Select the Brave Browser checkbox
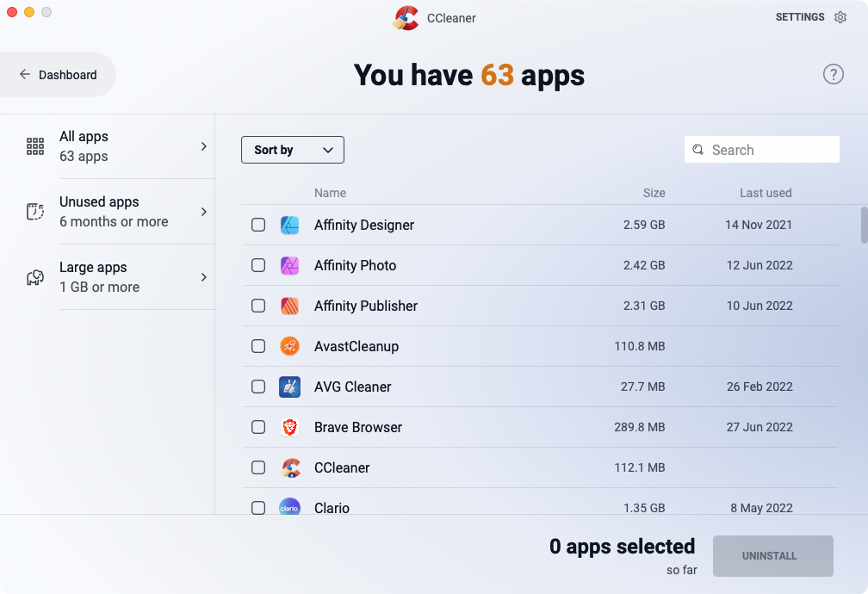Screen dimensions: 868x594 tap(258, 427)
